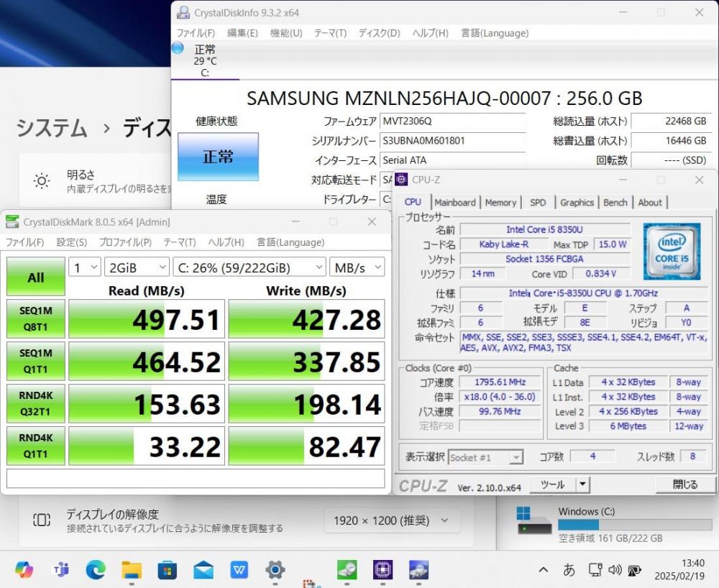Open test count dropdown showing 1

click(x=85, y=267)
